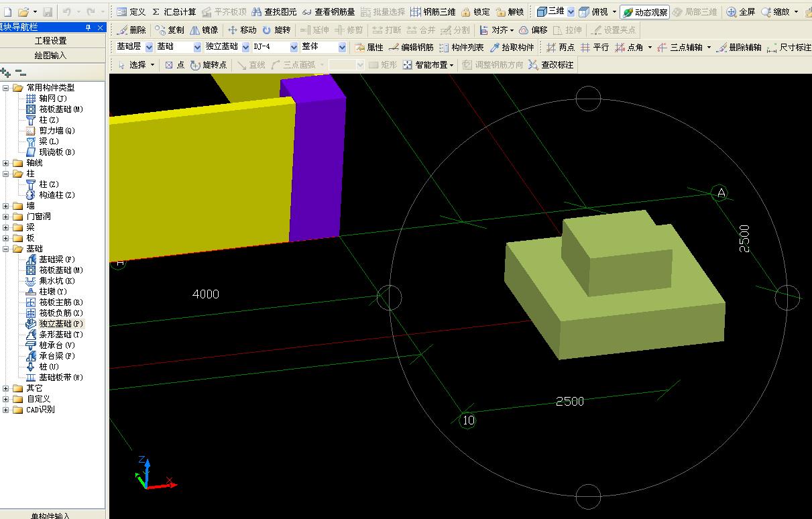Select 两点 two-point auxiliary axis
The width and height of the screenshot is (812, 519).
561,48
